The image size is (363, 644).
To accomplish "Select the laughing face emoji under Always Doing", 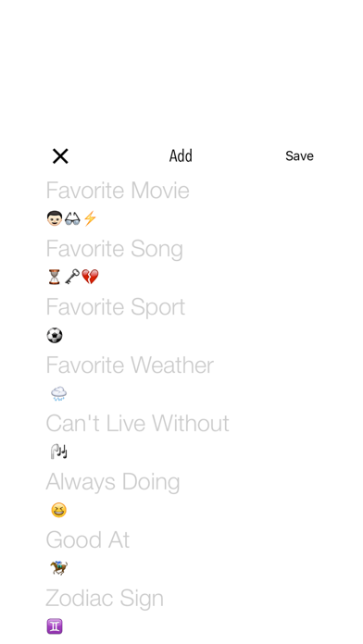I will pos(58,510).
